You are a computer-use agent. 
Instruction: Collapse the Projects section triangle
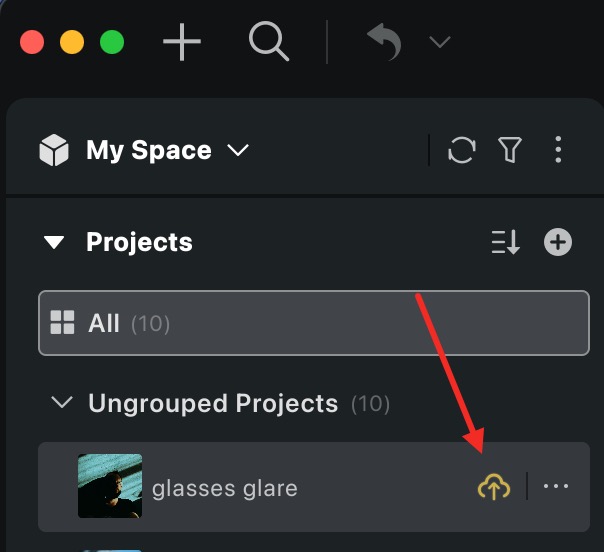54,242
